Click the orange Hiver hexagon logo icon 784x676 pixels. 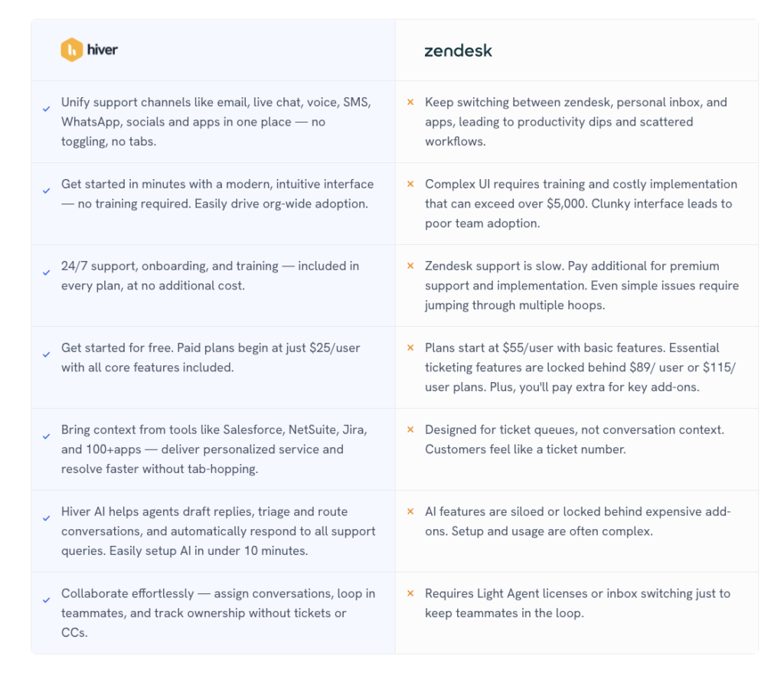[71, 51]
